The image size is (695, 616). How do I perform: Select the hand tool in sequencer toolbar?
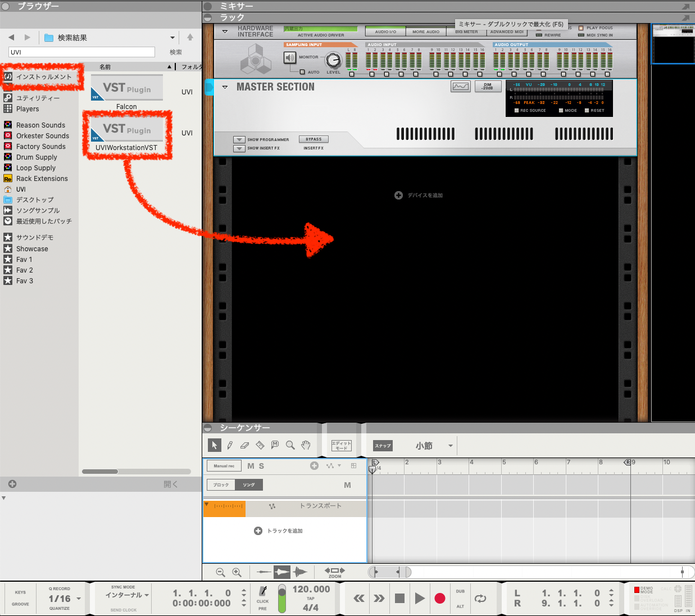point(306,445)
